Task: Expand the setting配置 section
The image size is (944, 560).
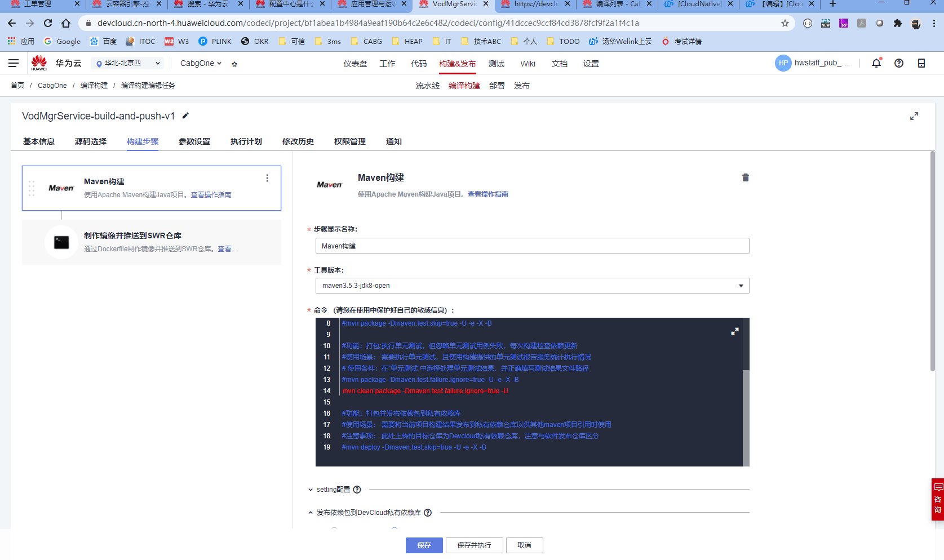Action: [x=311, y=490]
